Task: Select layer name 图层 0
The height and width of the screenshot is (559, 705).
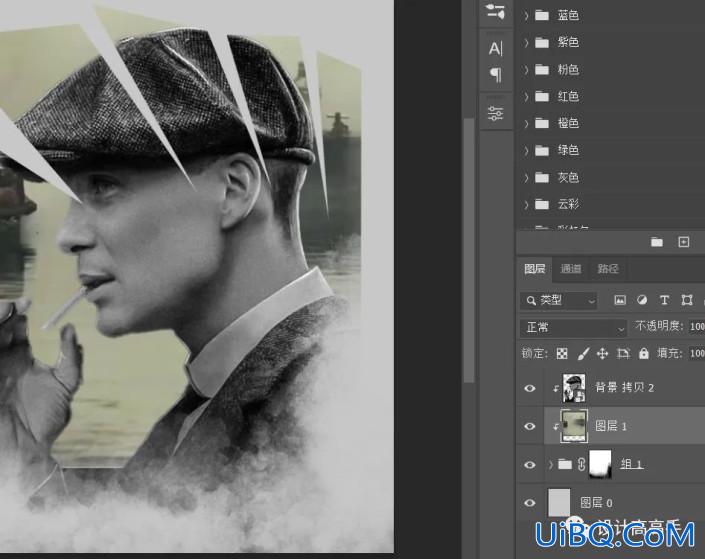Action: tap(596, 503)
